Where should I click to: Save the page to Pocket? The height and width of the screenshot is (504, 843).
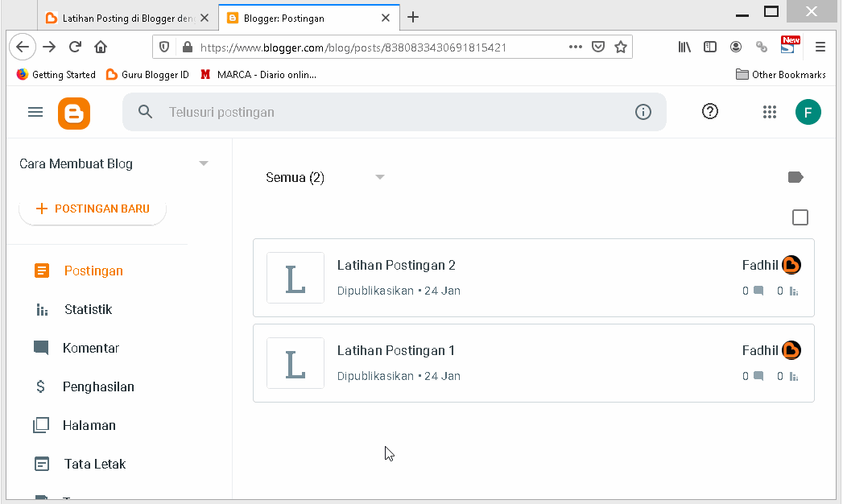[598, 47]
